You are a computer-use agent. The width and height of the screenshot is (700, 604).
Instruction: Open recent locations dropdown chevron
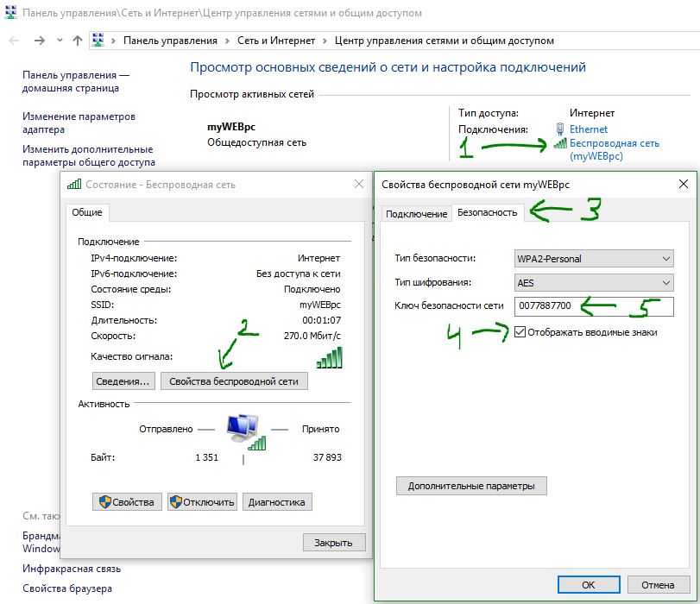60,41
